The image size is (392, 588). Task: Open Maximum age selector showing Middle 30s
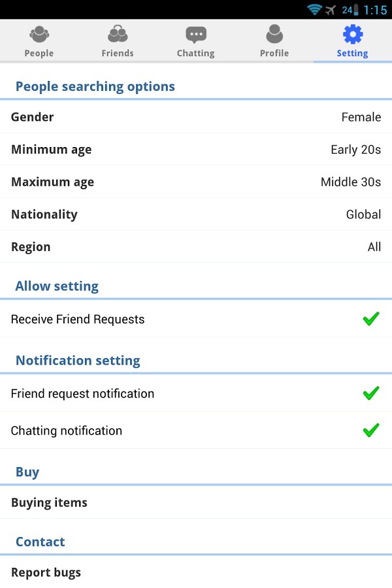pos(196,182)
